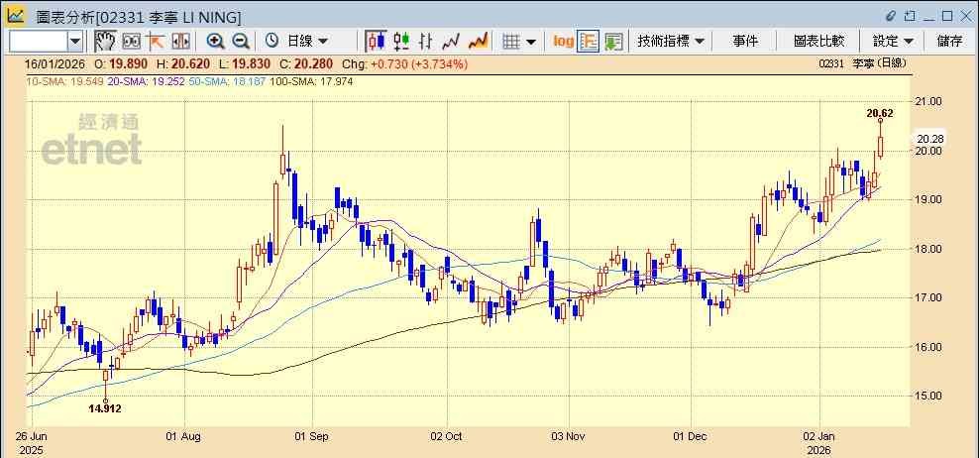Switch to red-green candlestick chart type

401,42
